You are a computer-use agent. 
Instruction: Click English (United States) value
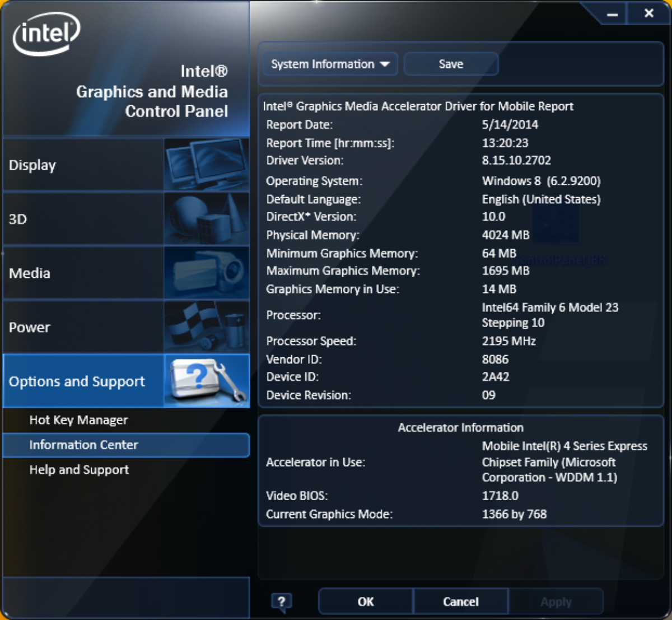(x=541, y=199)
